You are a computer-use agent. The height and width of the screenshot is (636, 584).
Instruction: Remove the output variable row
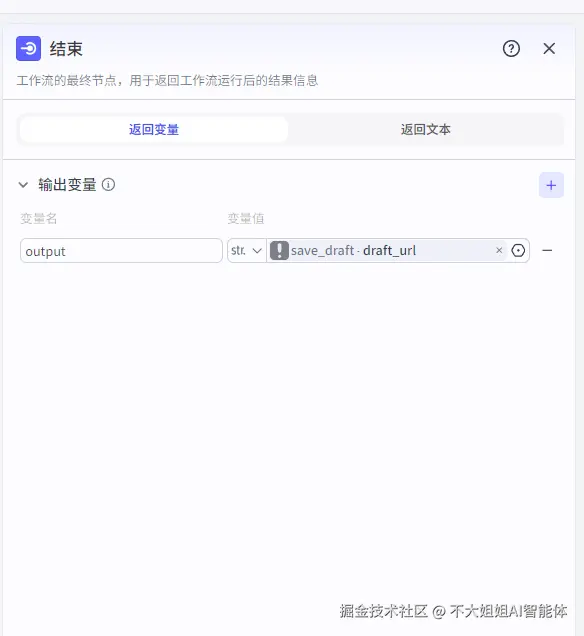(547, 251)
